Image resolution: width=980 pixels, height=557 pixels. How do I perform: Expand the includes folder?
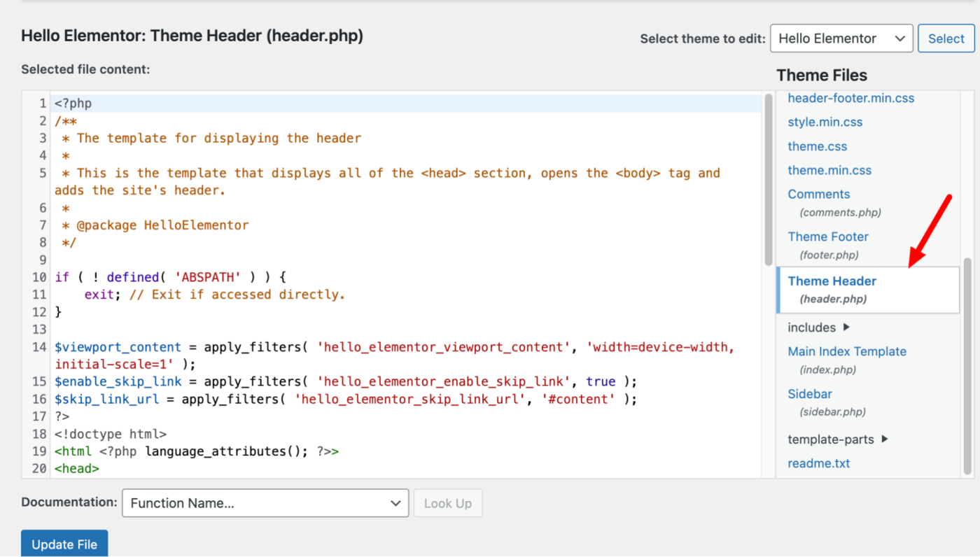(x=818, y=327)
